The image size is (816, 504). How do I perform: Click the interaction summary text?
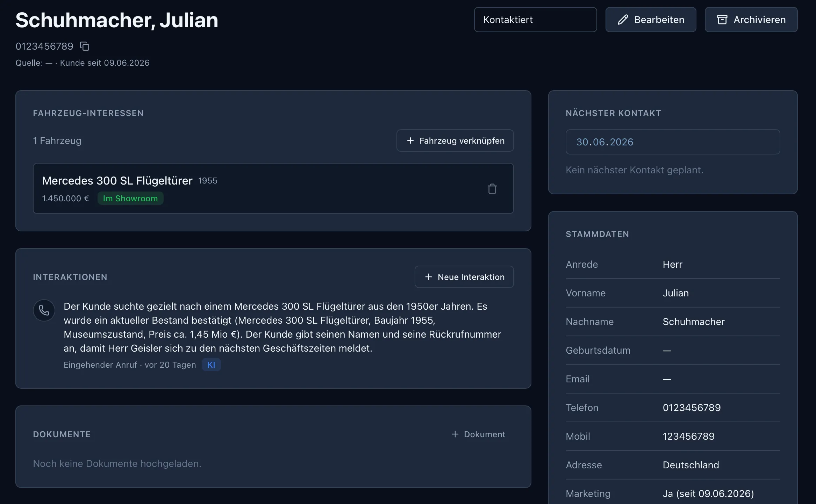[282, 327]
